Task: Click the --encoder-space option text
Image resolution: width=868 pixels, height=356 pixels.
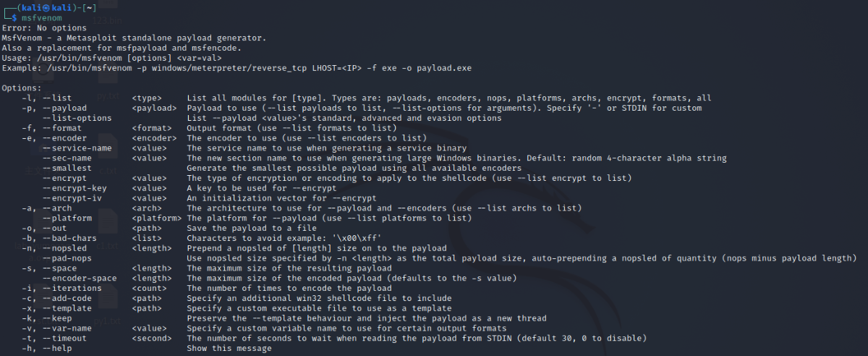Action: click(x=80, y=278)
